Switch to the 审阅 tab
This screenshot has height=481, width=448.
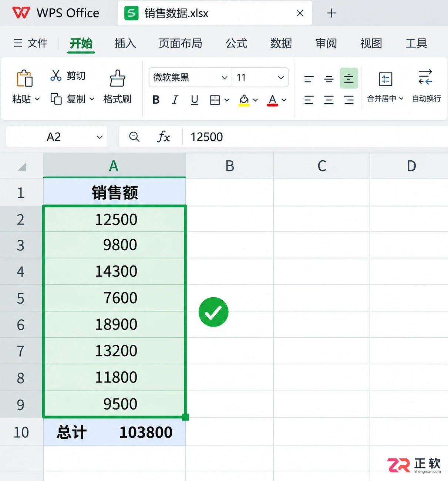point(326,43)
